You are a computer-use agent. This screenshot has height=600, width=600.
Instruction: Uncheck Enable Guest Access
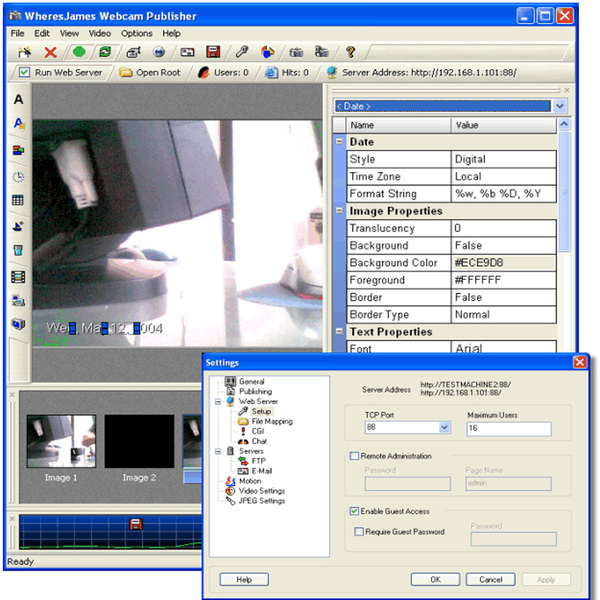pyautogui.click(x=354, y=511)
